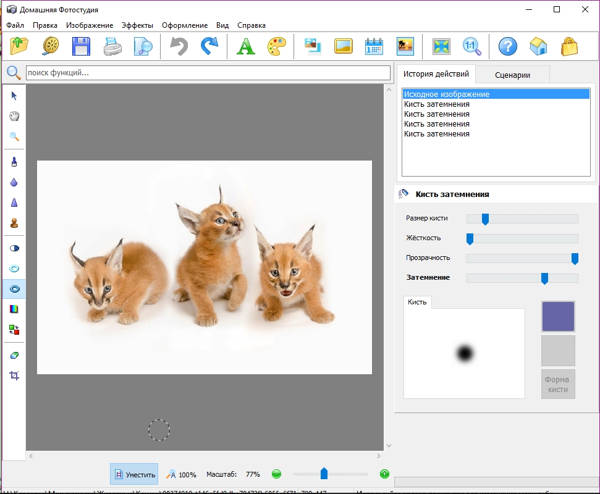Pick the purple color swatch

(x=558, y=316)
